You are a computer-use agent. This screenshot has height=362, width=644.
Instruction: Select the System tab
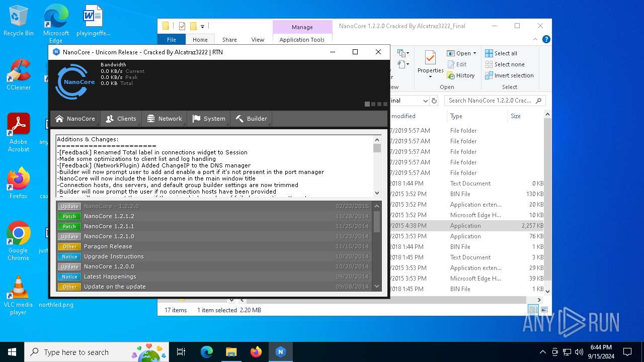tap(209, 119)
